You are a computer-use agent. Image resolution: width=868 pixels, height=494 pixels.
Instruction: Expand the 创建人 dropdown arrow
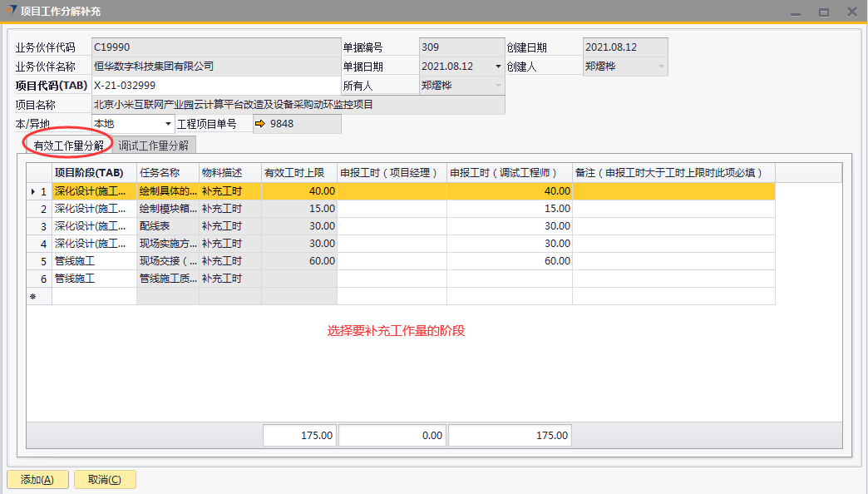pyautogui.click(x=662, y=67)
